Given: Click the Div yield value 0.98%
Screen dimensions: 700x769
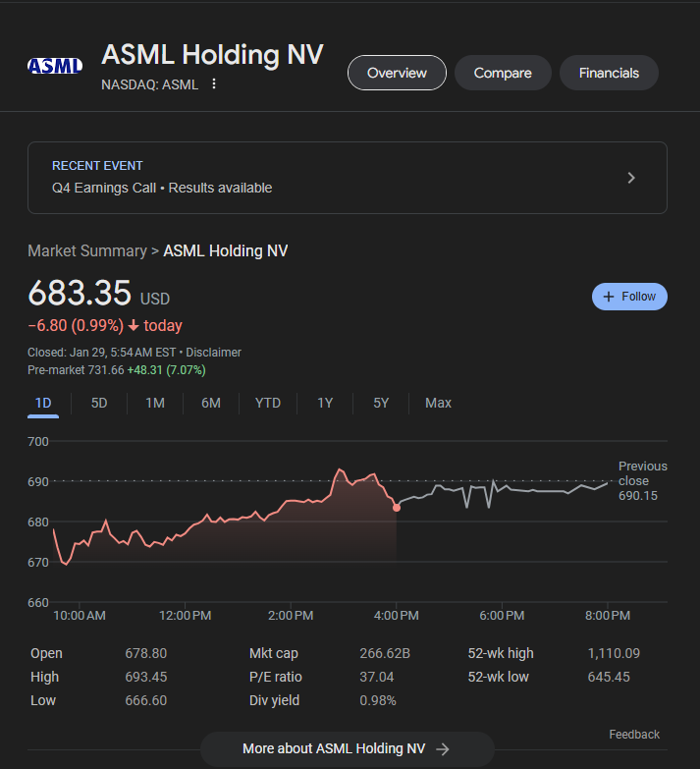Looking at the screenshot, I should pos(378,700).
